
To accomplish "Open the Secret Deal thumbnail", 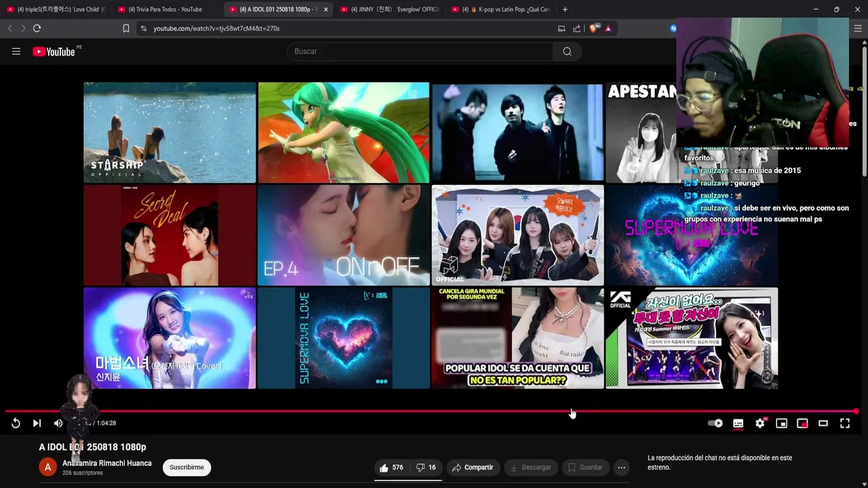I will pos(170,235).
